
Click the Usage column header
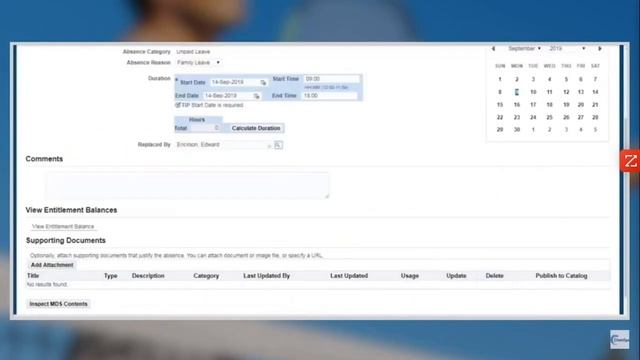410,276
